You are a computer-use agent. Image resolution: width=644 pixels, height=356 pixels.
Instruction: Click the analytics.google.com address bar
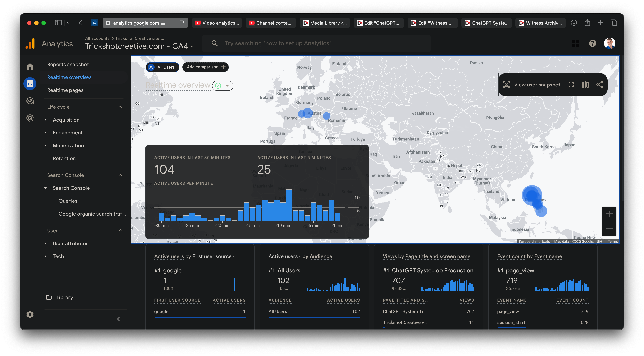145,23
